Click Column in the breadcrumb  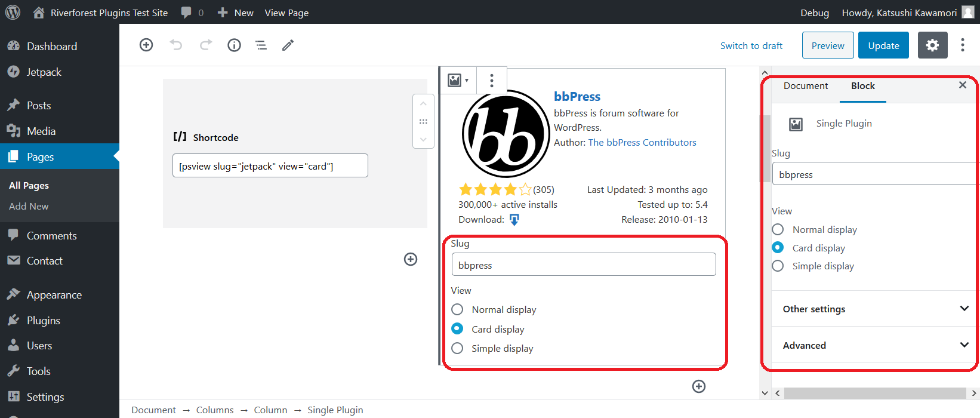[270, 410]
